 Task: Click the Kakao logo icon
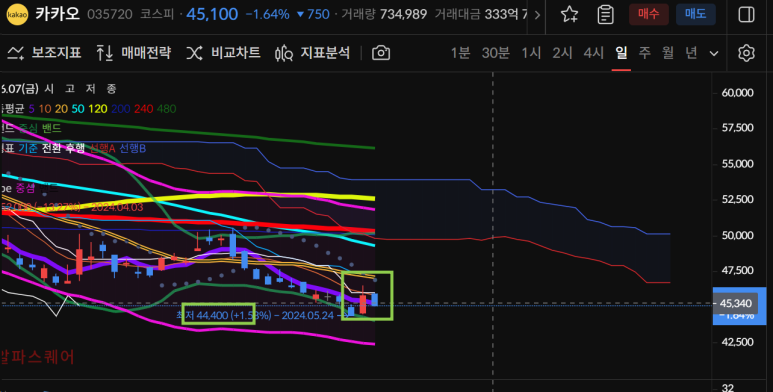(x=17, y=14)
